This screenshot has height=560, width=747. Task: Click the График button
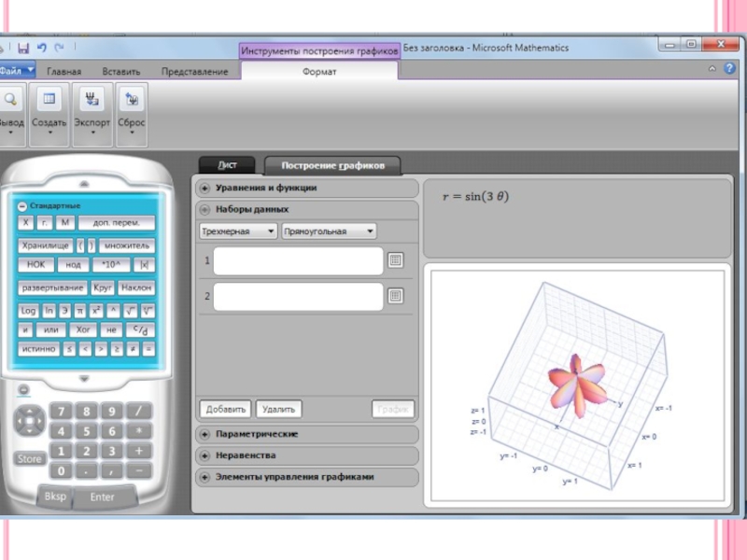pos(393,409)
